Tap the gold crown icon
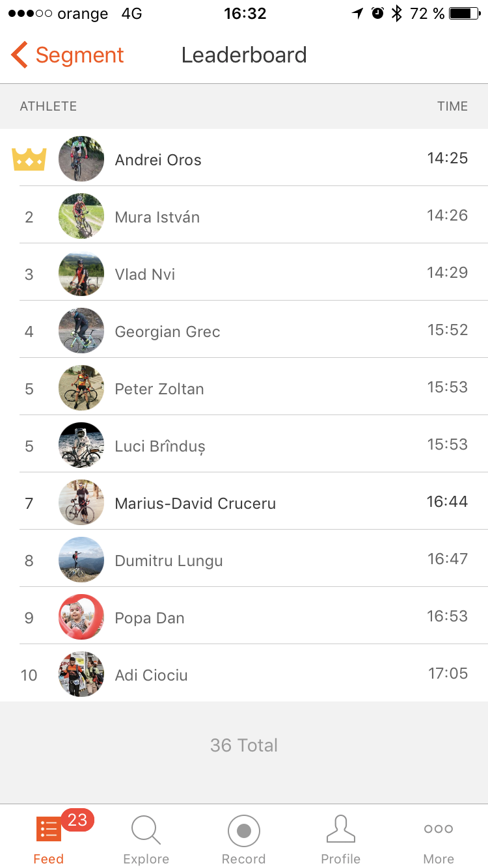Viewport: 488px width, 868px height. [29, 159]
